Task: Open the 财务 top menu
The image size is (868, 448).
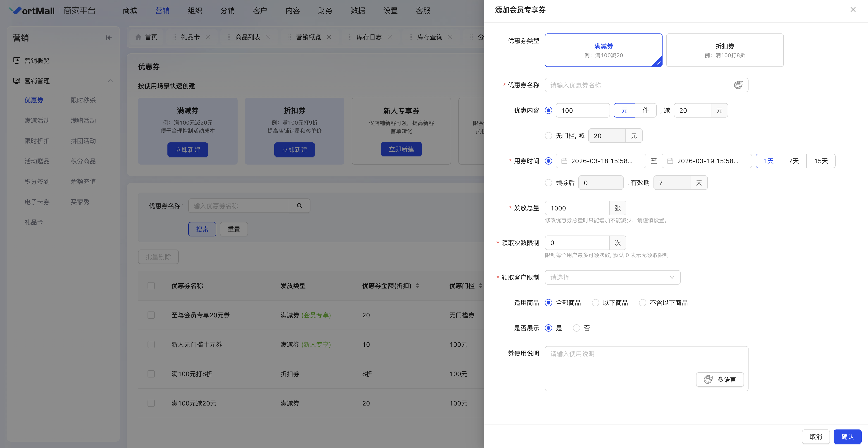Action: point(325,11)
